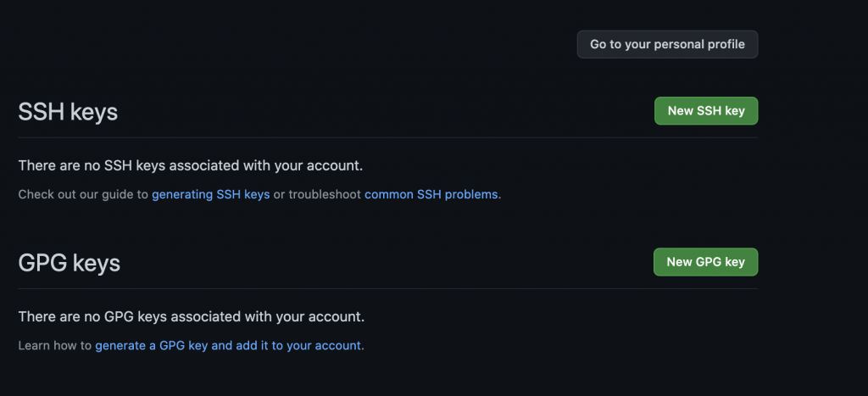Click 'There' starting the GPG keys message
Image resolution: width=868 pixels, height=396 pixels.
tap(36, 316)
